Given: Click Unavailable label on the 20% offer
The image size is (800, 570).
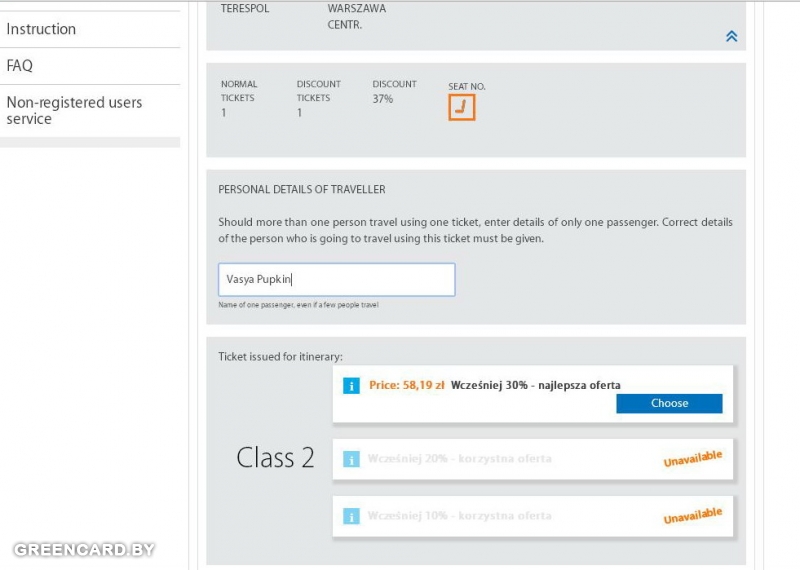Looking at the screenshot, I should [x=692, y=459].
